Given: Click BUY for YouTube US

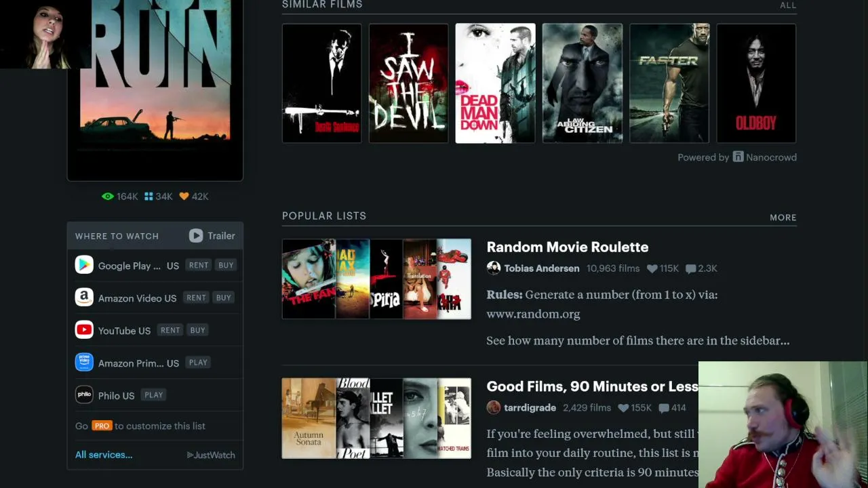Looking at the screenshot, I should click(197, 331).
